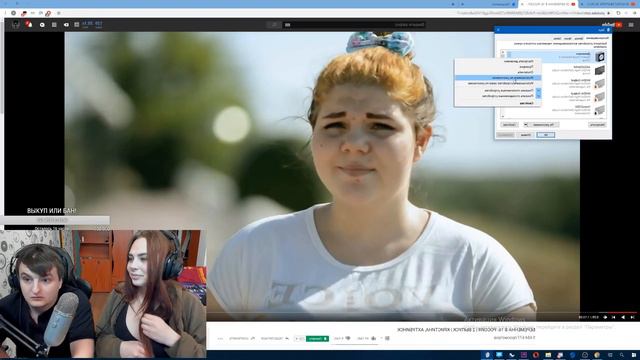Click the donation goal bar under ВЫКУП ИЛИ БАН

pos(55,220)
